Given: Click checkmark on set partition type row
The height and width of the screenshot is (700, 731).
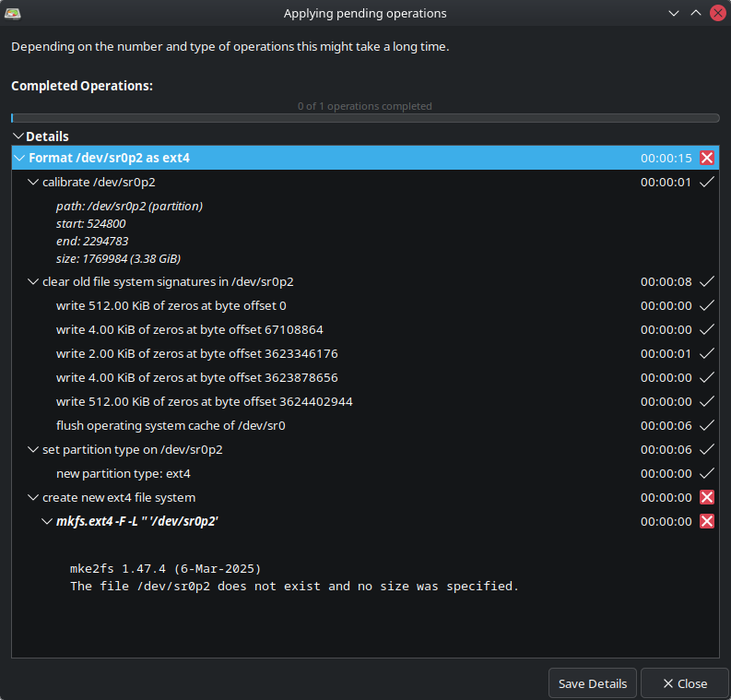Looking at the screenshot, I should click(x=707, y=449).
